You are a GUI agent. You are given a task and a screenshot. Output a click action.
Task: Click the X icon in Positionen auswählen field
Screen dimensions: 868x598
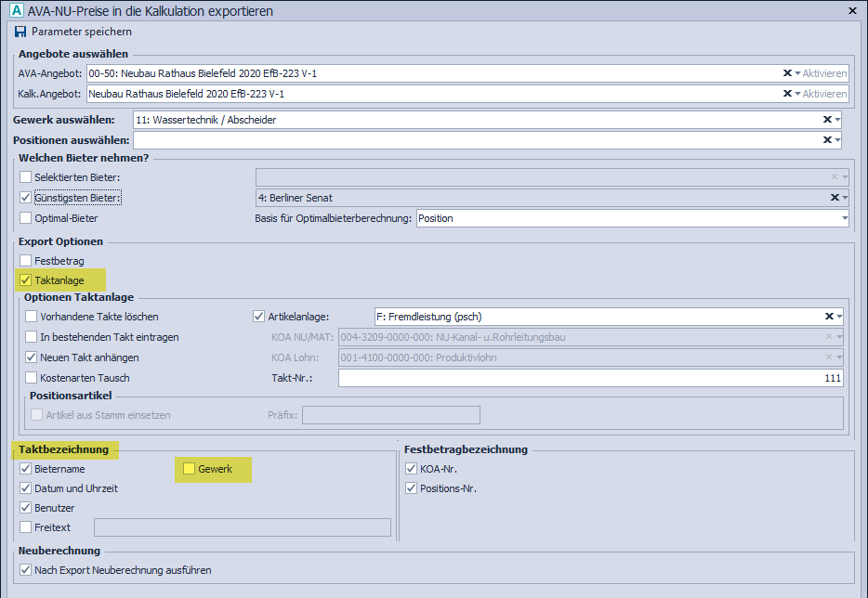(x=827, y=140)
